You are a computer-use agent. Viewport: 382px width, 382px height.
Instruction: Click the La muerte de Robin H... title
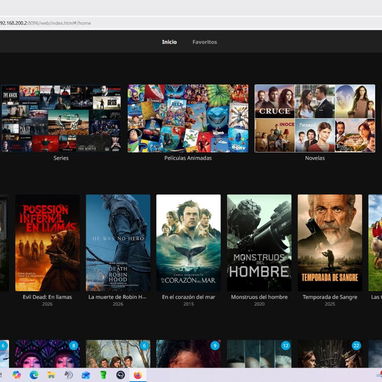(x=118, y=297)
